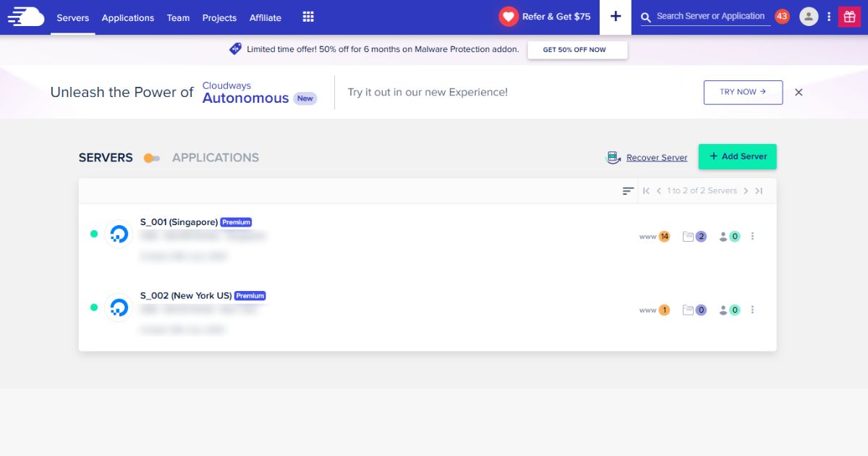Image resolution: width=868 pixels, height=456 pixels.
Task: Go to the Projects nav item
Action: pyautogui.click(x=219, y=17)
